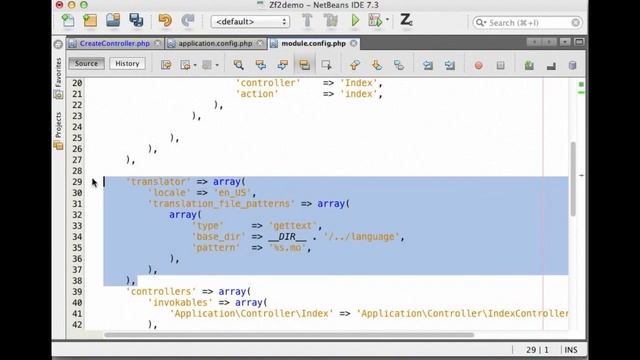
Task: Select the module.config.php tab
Action: pos(313,43)
